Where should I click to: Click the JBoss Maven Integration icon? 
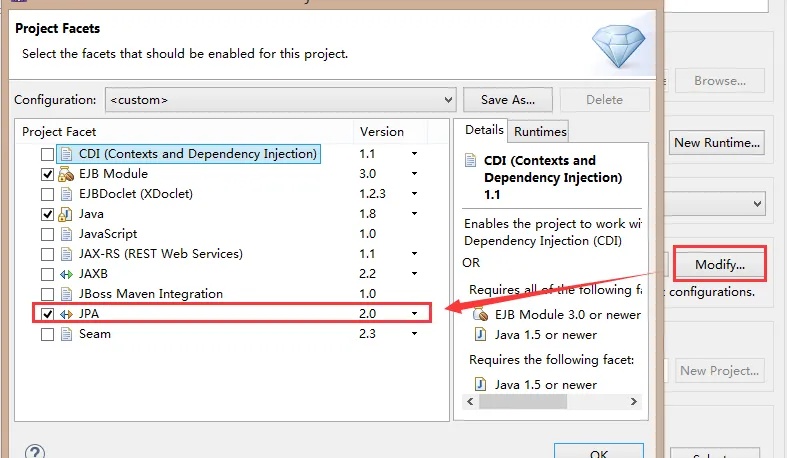pyautogui.click(x=66, y=294)
